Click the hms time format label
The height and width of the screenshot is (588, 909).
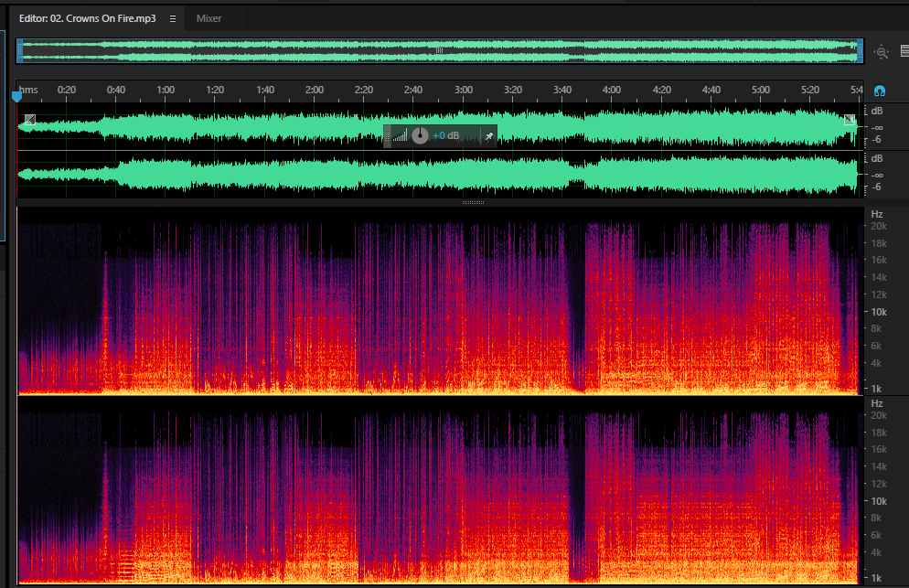[x=28, y=90]
